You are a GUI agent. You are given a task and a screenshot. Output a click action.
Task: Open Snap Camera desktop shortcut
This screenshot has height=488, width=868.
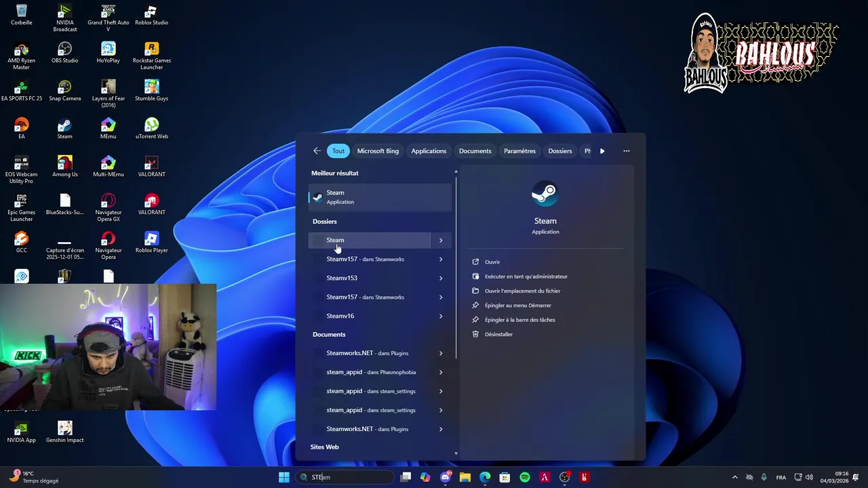(65, 91)
